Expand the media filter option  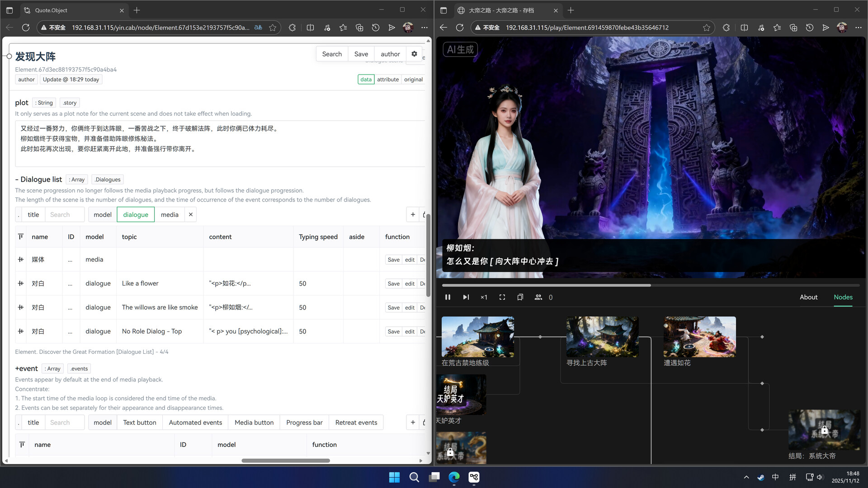coord(170,214)
